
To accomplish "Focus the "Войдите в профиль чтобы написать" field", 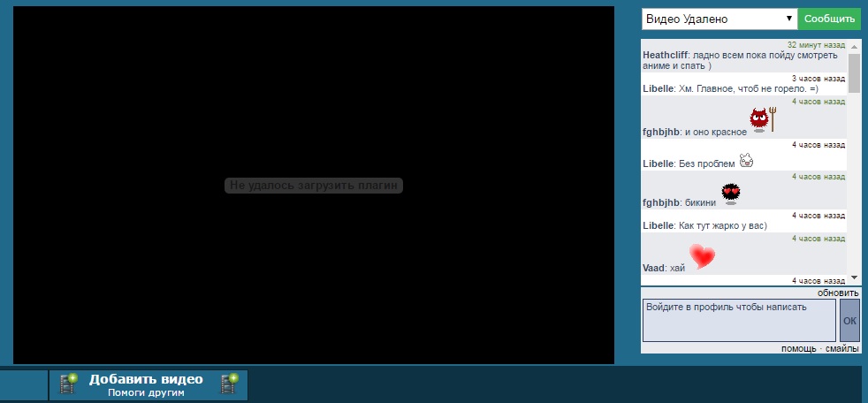I will point(739,321).
